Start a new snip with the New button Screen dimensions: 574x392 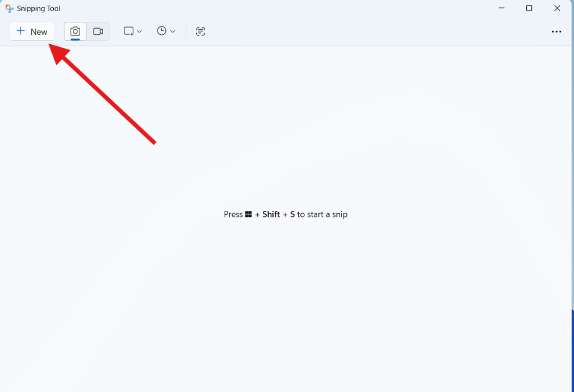[31, 31]
